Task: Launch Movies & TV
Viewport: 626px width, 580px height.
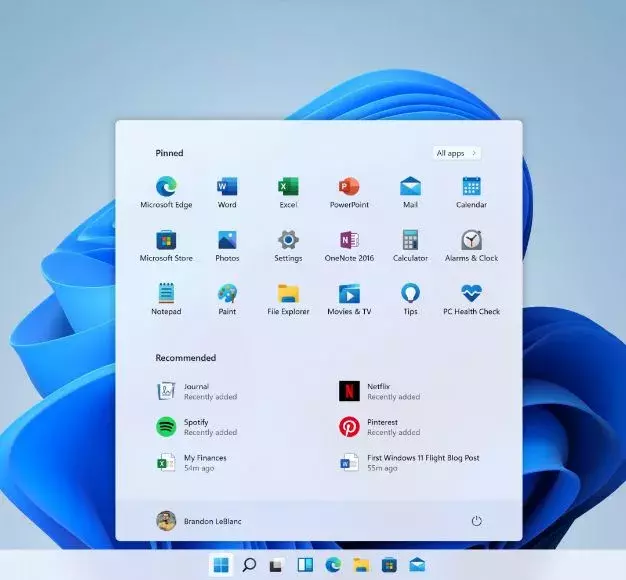Action: 349,299
